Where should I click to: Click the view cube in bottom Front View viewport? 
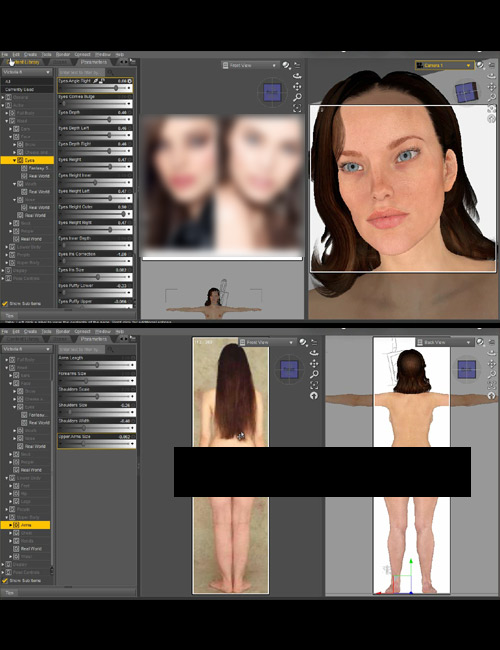pyautogui.click(x=289, y=369)
